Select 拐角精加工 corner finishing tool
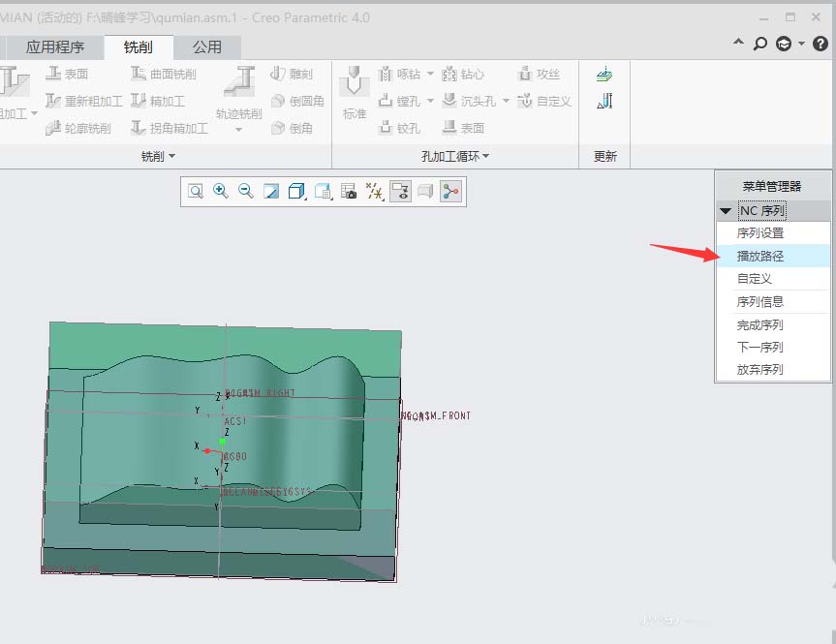Screen dimensions: 836x644 click(x=169, y=128)
